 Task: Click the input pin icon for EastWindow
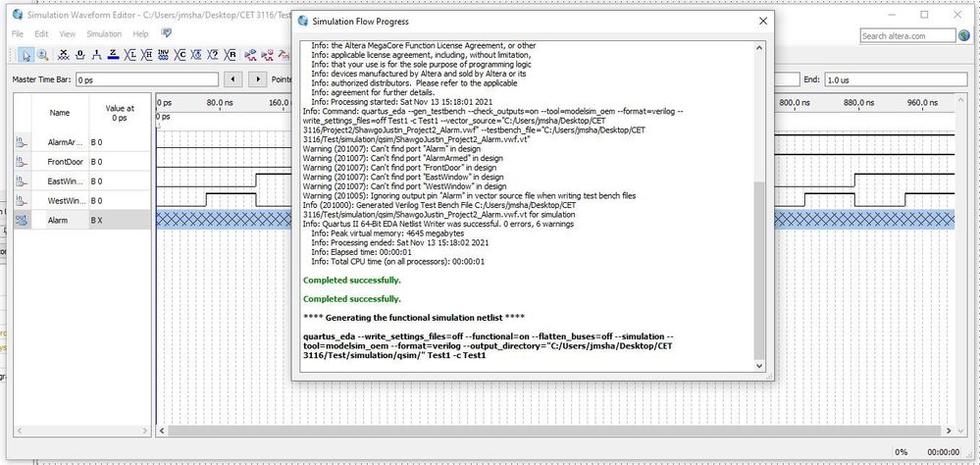[x=22, y=181]
